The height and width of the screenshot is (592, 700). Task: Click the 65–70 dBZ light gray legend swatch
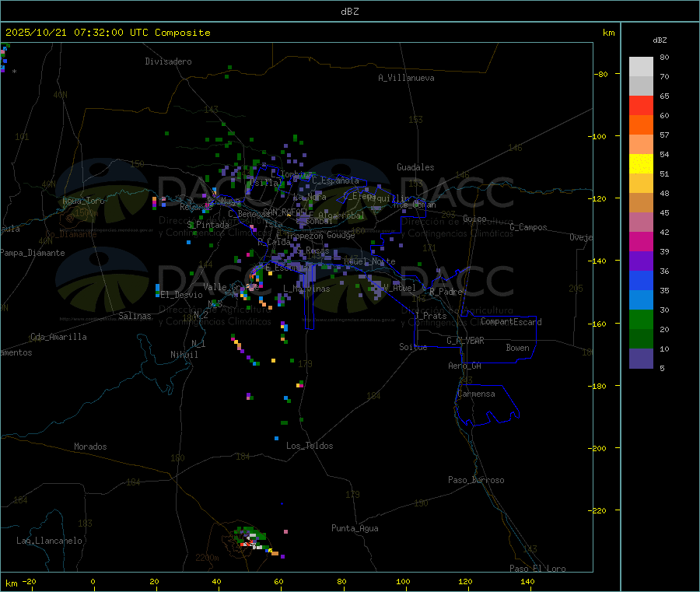click(x=641, y=86)
